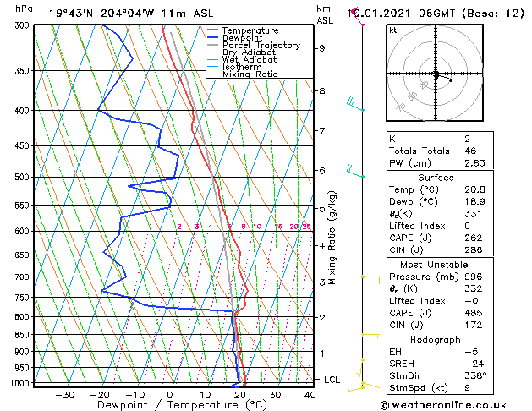Click the StmSpd (kt) value 9
Viewport: 532px width, 411px height.
pyautogui.click(x=467, y=388)
